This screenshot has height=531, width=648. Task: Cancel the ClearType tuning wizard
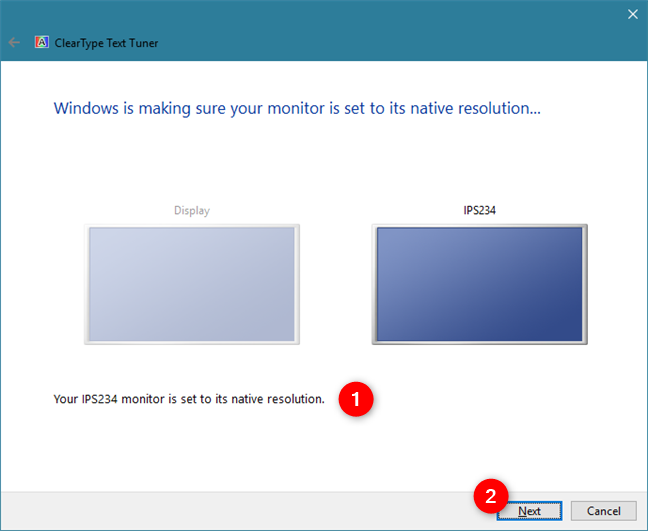pos(603,511)
